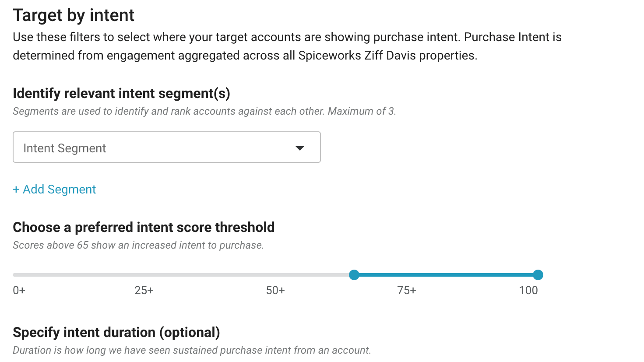Click the 25+ slider label
This screenshot has height=362, width=644.
tap(144, 291)
